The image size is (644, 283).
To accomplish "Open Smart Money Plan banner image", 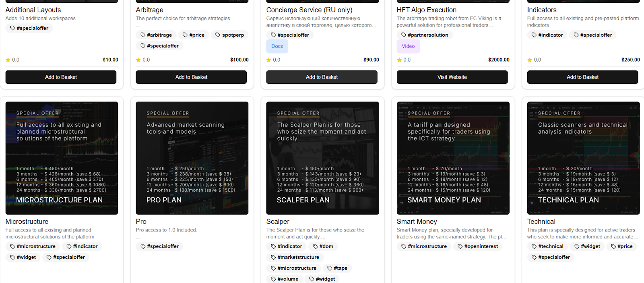I will coord(453,158).
